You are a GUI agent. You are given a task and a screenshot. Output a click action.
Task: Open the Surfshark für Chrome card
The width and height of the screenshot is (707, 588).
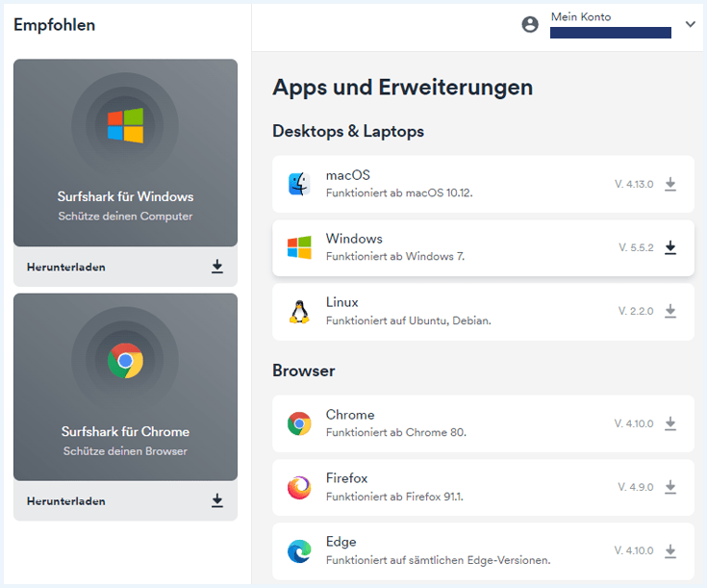coord(125,387)
